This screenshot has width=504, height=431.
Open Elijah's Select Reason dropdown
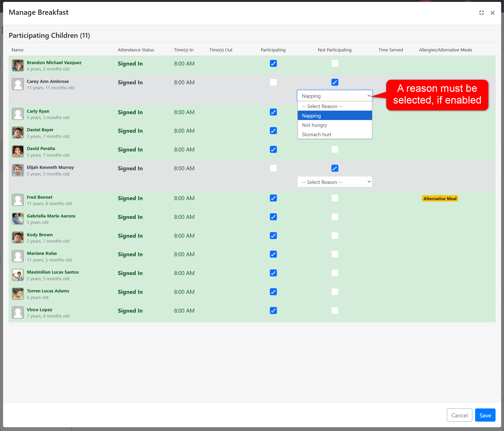(x=334, y=182)
